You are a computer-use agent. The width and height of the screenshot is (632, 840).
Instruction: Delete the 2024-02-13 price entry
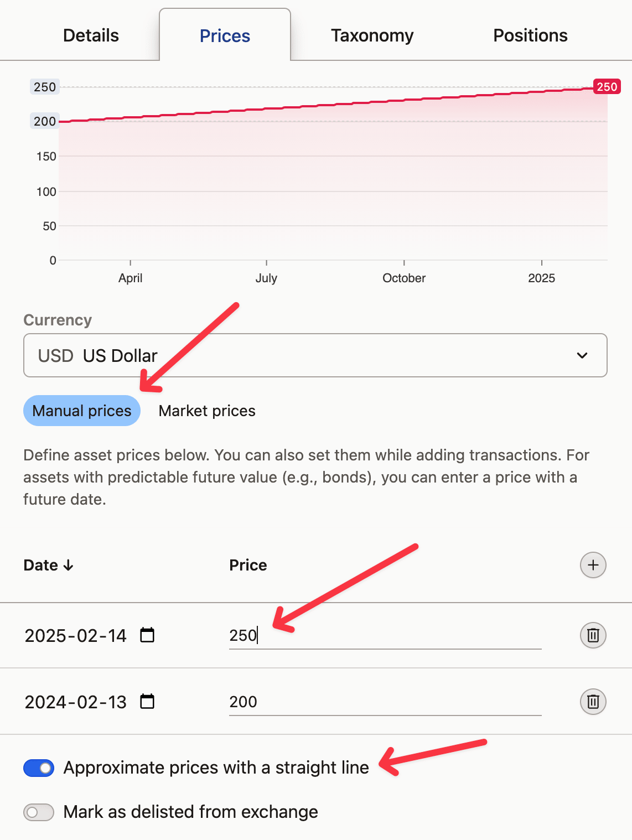click(593, 702)
